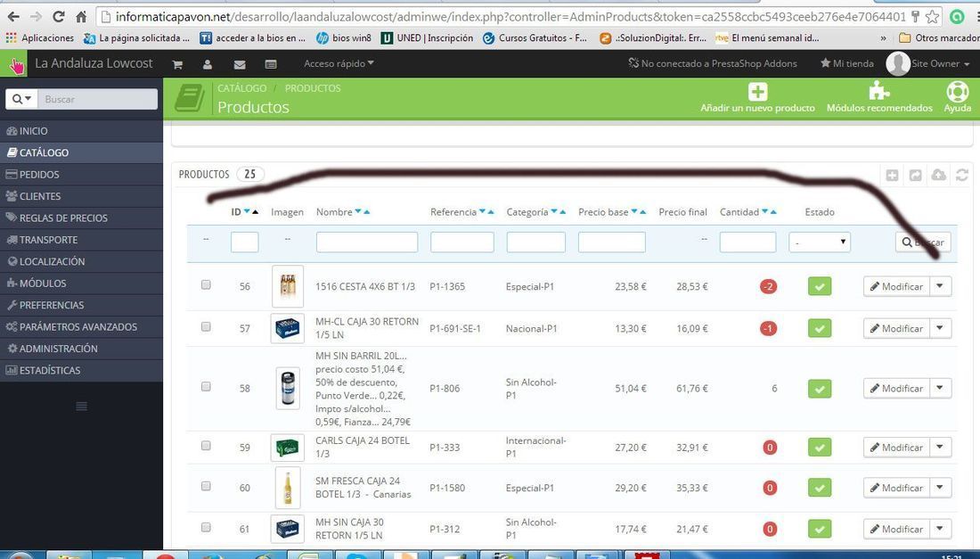
Task: Open search type dropdown magnifier in sidebar
Action: 21,99
